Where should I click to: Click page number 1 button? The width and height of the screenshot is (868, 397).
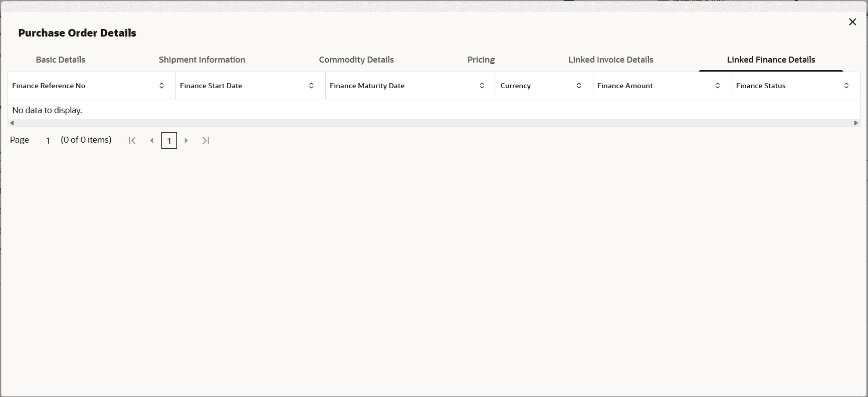pyautogui.click(x=169, y=141)
